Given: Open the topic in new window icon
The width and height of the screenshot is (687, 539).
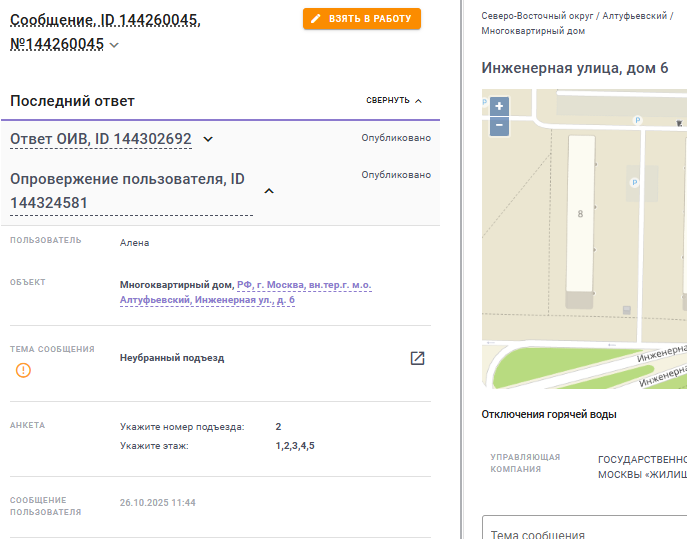Looking at the screenshot, I should (x=417, y=358).
